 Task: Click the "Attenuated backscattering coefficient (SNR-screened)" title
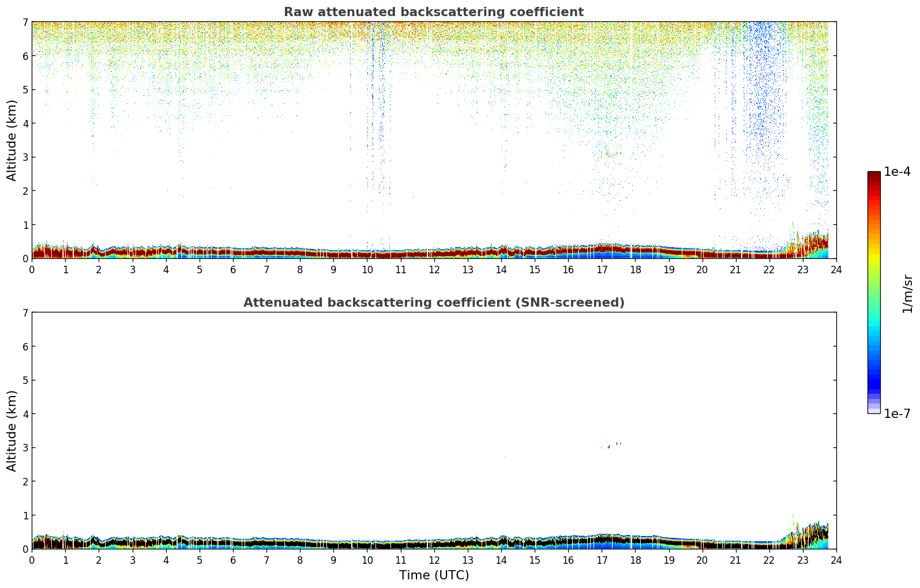[434, 303]
